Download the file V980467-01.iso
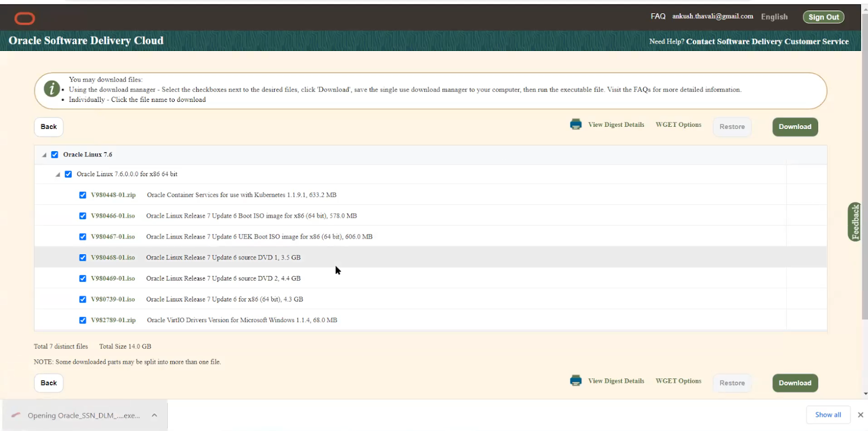 [113, 237]
